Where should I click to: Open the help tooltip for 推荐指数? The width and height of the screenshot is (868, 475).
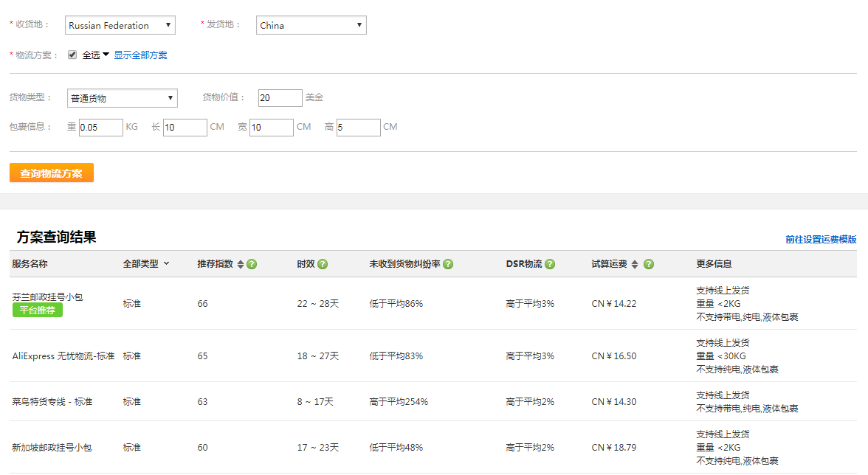(251, 263)
